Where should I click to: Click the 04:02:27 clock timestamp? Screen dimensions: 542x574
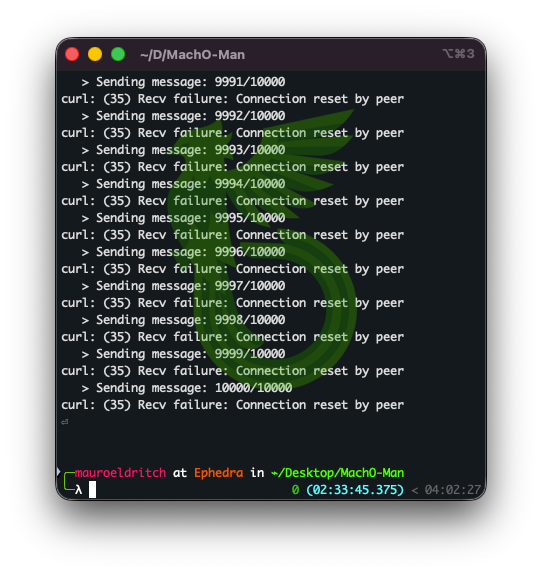point(453,490)
